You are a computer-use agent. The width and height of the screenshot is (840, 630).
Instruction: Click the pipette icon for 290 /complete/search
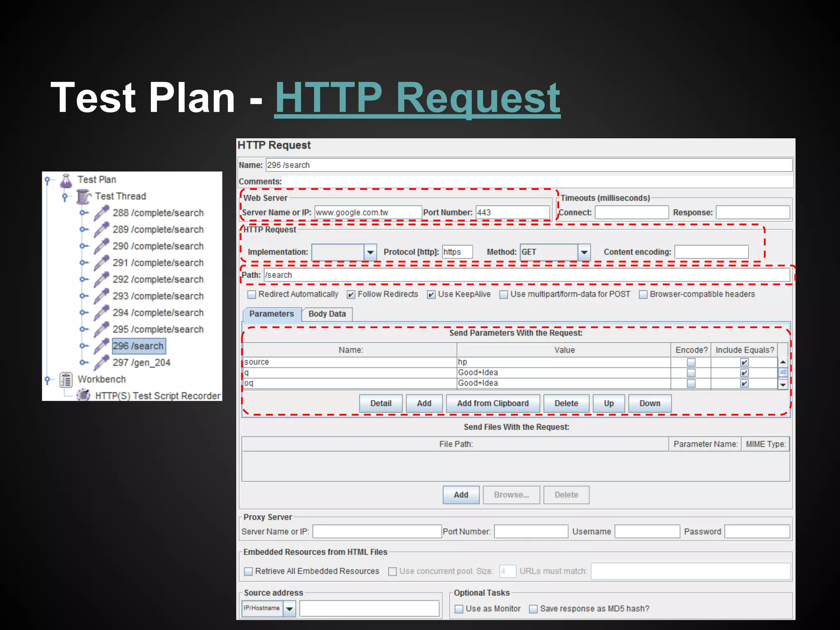point(101,247)
